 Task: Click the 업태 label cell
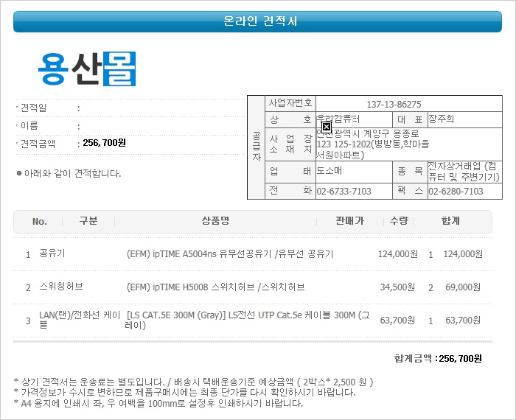pyautogui.click(x=290, y=172)
